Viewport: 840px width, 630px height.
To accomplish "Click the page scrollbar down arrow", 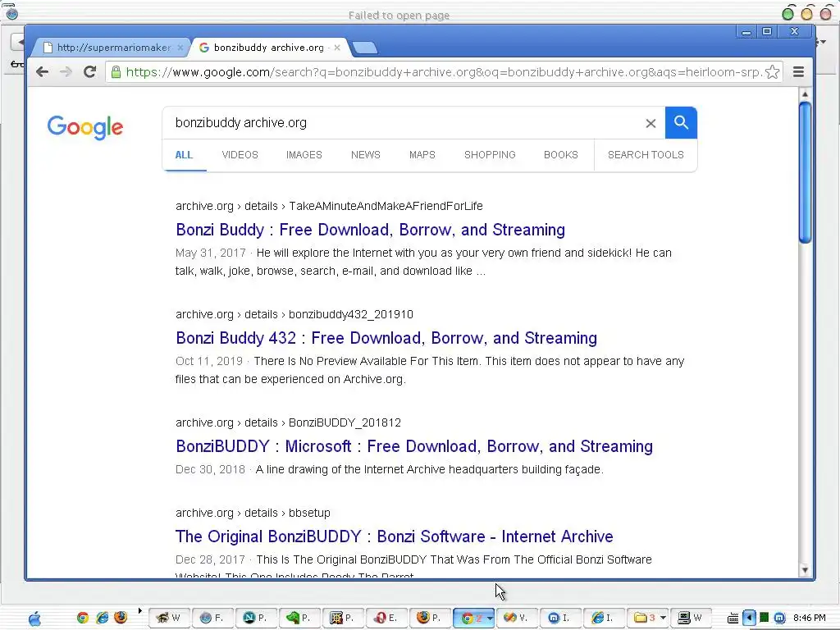I will click(x=805, y=571).
